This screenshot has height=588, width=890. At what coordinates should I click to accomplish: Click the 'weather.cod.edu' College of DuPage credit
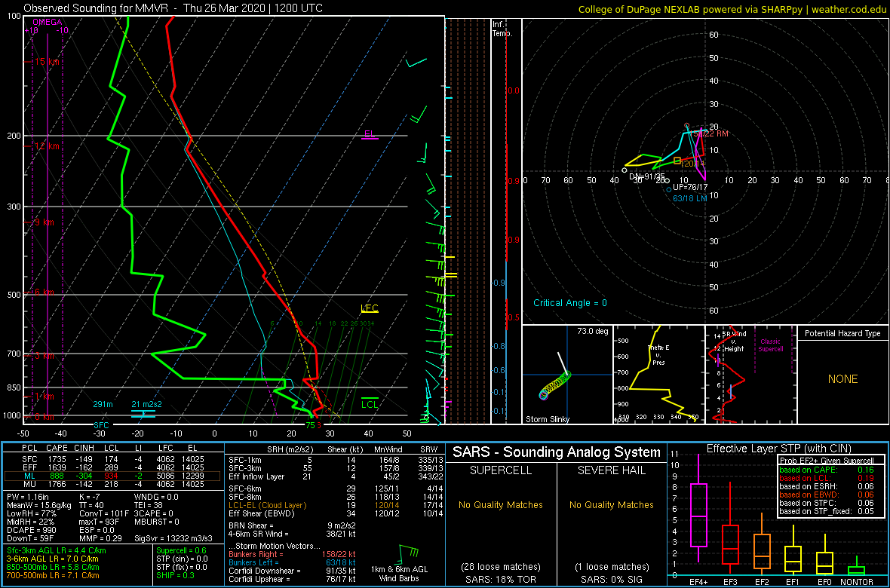(852, 8)
